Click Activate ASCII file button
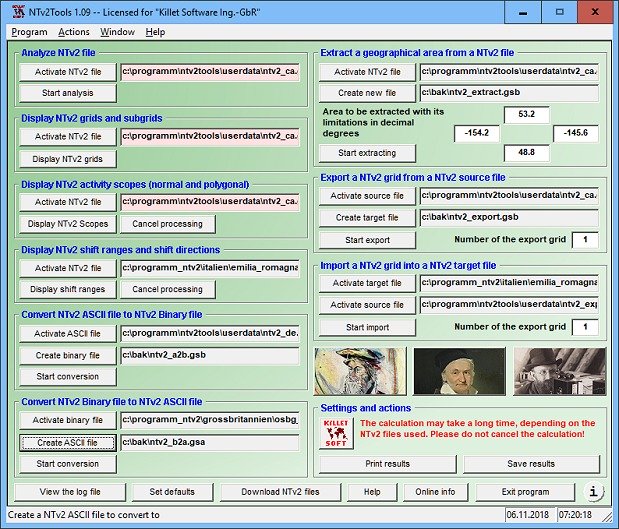The width and height of the screenshot is (619, 529). [x=68, y=334]
